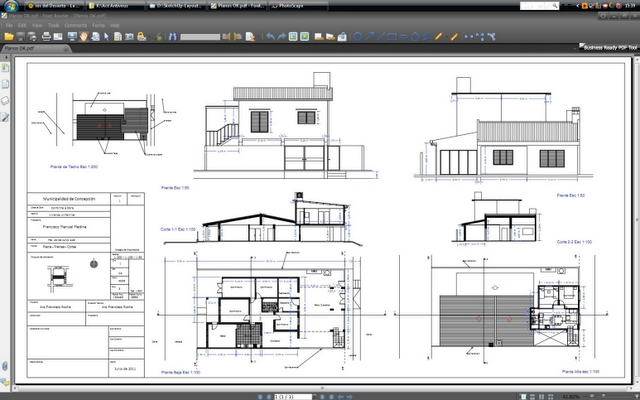Open the File menu
Image resolution: width=640 pixels, height=400 pixels.
pyautogui.click(x=9, y=25)
